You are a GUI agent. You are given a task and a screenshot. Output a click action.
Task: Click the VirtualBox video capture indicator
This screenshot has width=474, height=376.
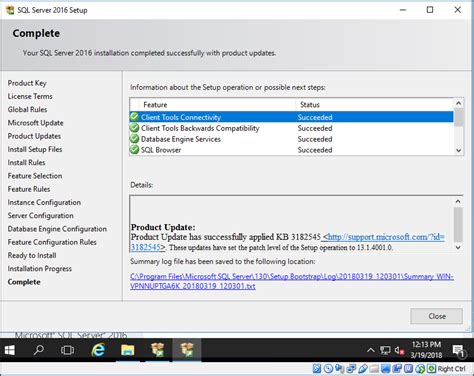(x=397, y=368)
